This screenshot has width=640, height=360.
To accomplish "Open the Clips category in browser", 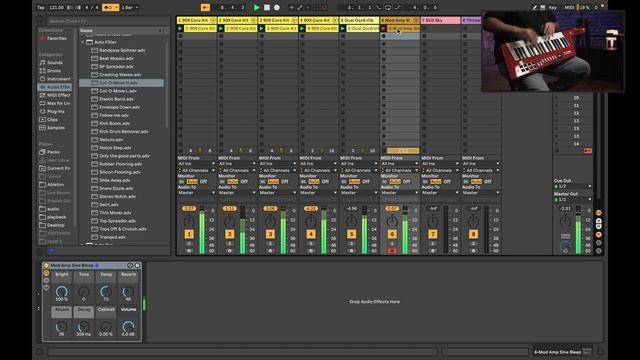I will click(x=52, y=120).
